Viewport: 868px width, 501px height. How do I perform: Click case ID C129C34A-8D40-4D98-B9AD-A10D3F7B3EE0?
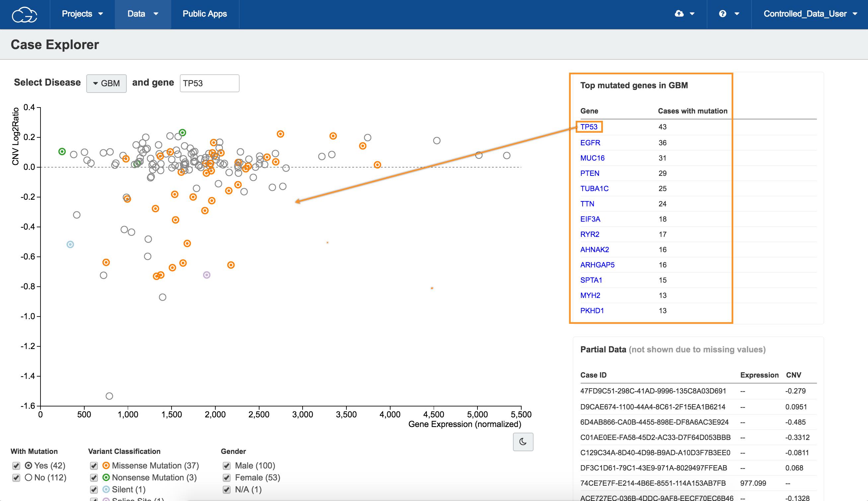click(655, 453)
